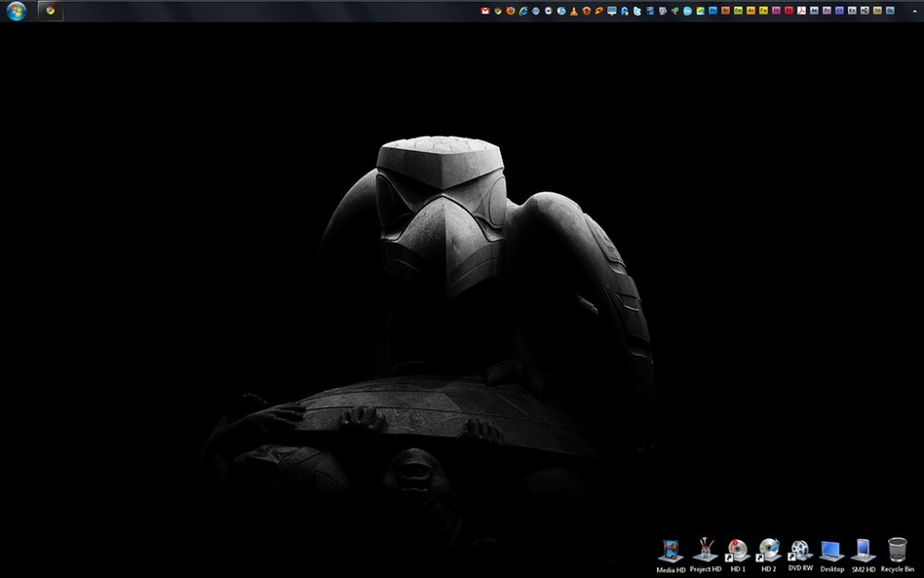
Task: Open Adobe Bridge from the toolbar
Action: point(725,11)
